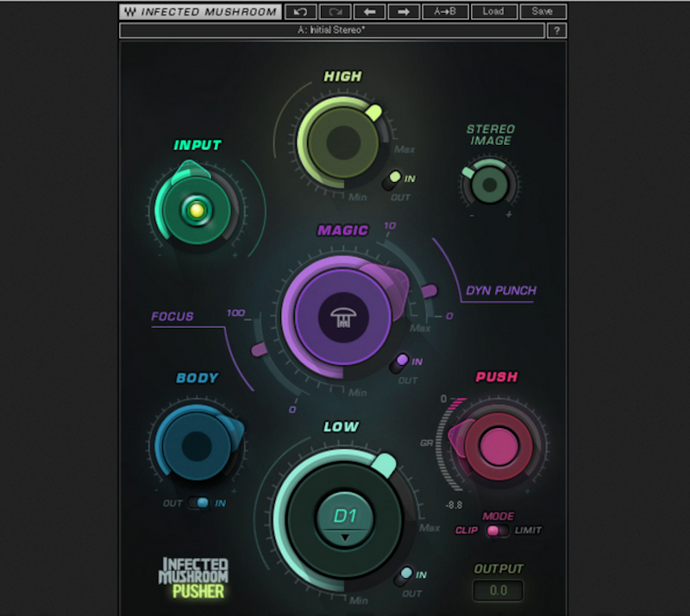
Task: Click the Save preset button
Action: pos(543,11)
